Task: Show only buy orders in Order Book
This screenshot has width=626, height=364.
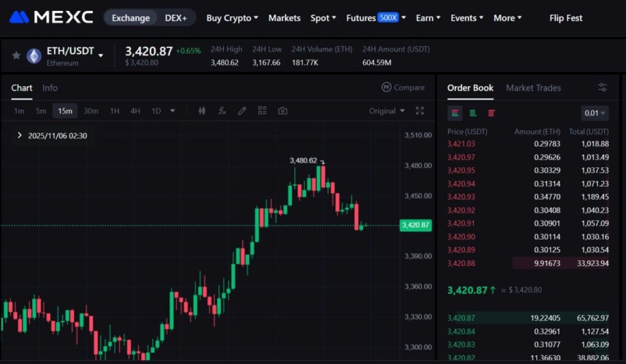Action: pos(472,113)
